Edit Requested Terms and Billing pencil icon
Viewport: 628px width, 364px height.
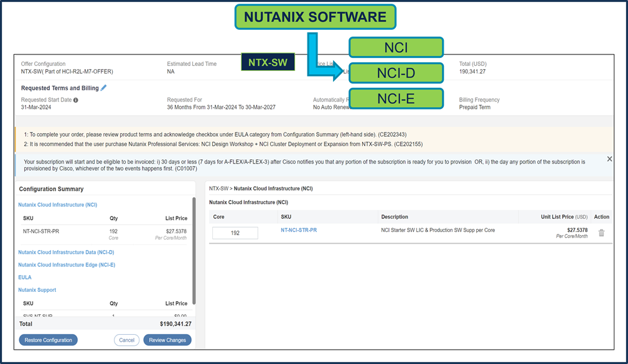click(104, 88)
